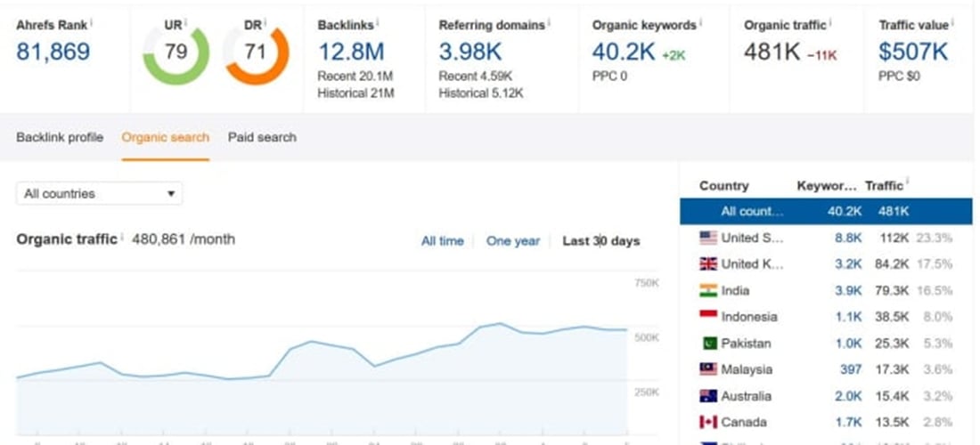Switch to the Backlink profile tab
Screen dimensions: 980x445
pos(60,137)
